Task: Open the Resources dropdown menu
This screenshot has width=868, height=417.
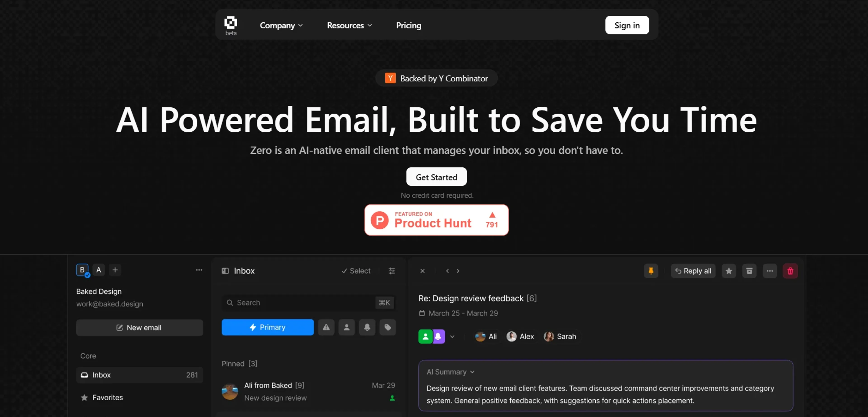Action: point(349,25)
